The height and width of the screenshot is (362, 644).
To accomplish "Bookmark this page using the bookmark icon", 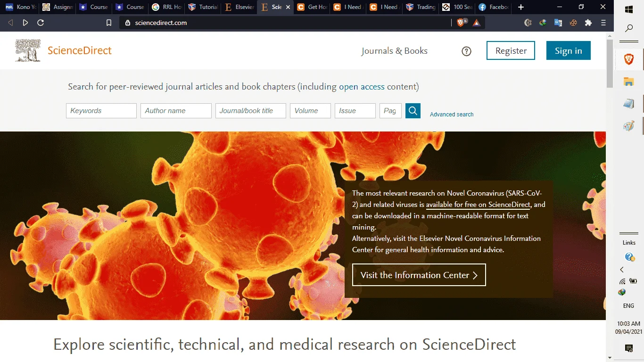I will coord(109,23).
